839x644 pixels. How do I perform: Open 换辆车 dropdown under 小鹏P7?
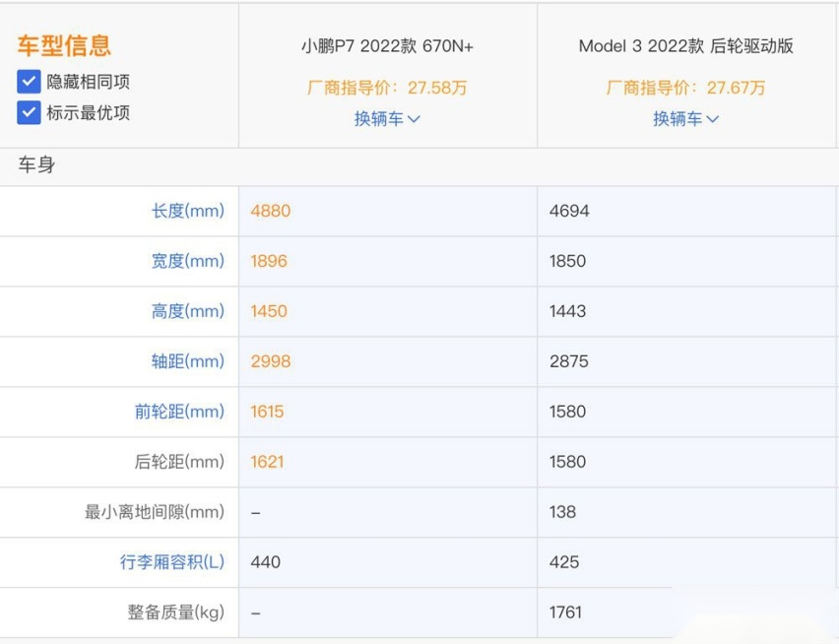pos(387,119)
